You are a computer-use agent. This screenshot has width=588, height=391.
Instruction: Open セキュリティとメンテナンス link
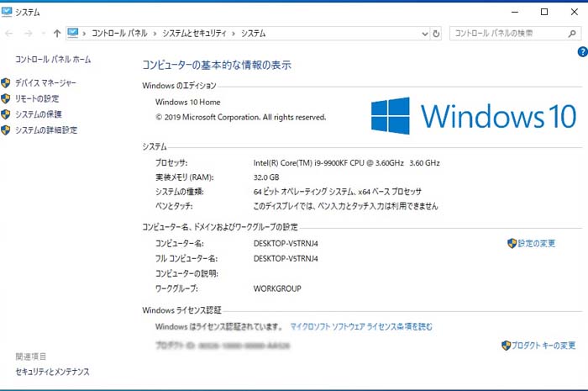52,372
